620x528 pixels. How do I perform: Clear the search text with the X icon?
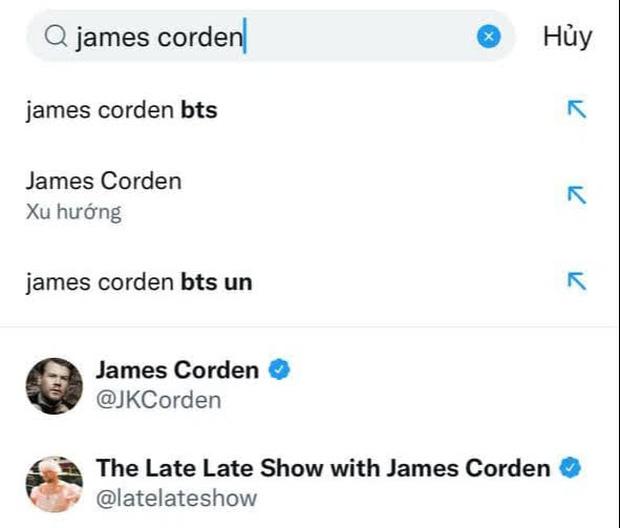[x=488, y=37]
